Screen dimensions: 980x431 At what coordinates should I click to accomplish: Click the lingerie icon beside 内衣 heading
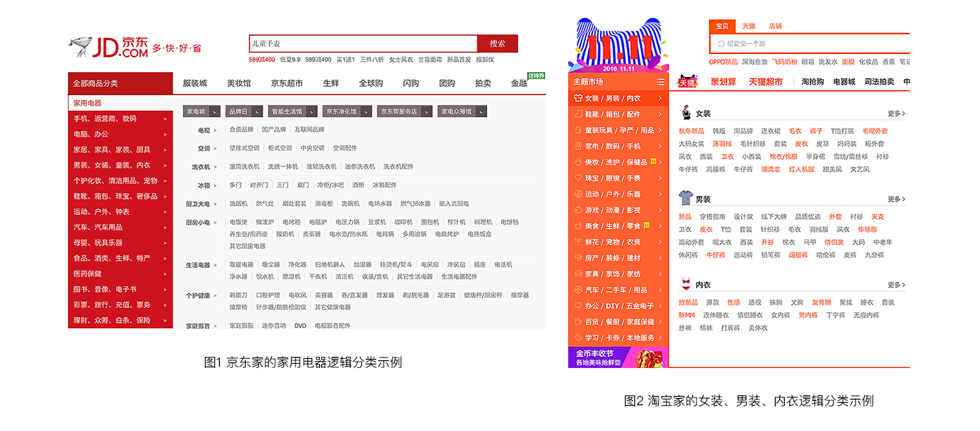pos(685,284)
